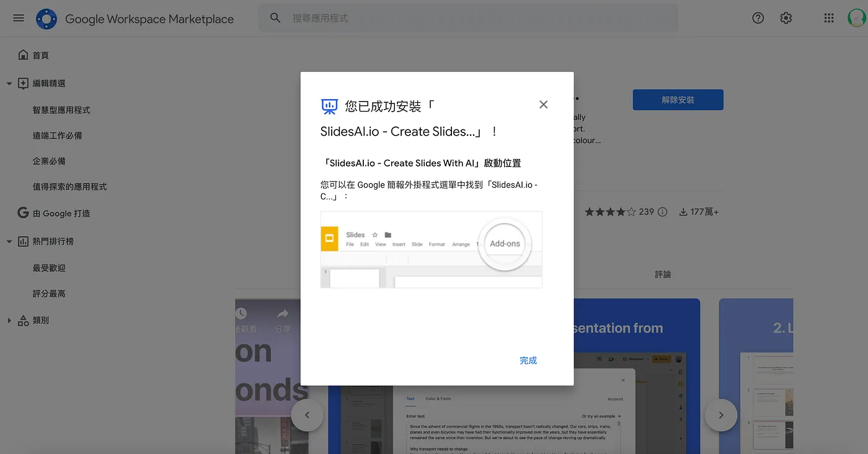This screenshot has width=868, height=454.
Task: Click the star rating display
Action: (610, 212)
